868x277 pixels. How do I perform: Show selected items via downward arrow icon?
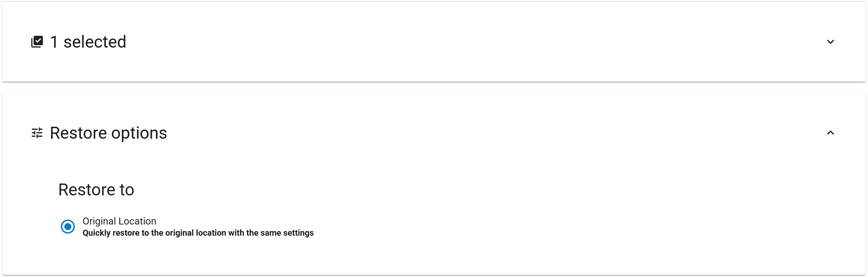click(x=831, y=42)
